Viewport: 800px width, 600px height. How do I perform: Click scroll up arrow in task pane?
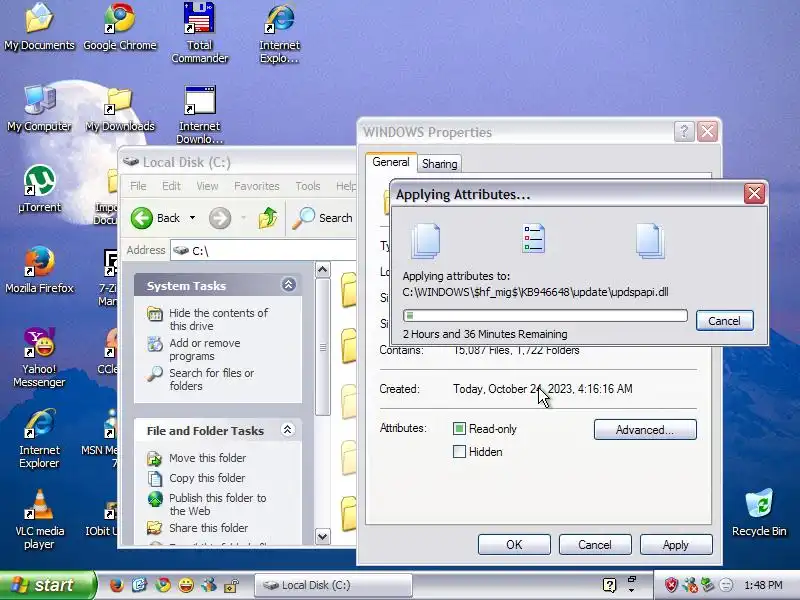tap(322, 269)
